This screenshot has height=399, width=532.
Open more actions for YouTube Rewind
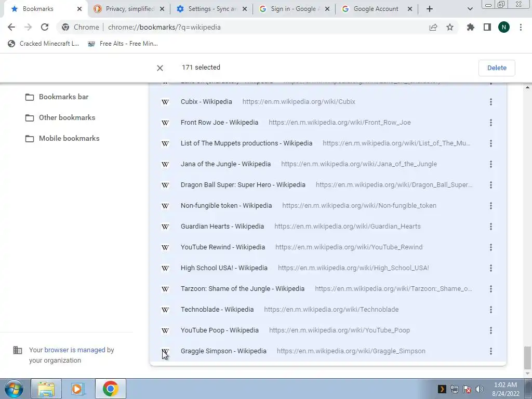(490, 247)
